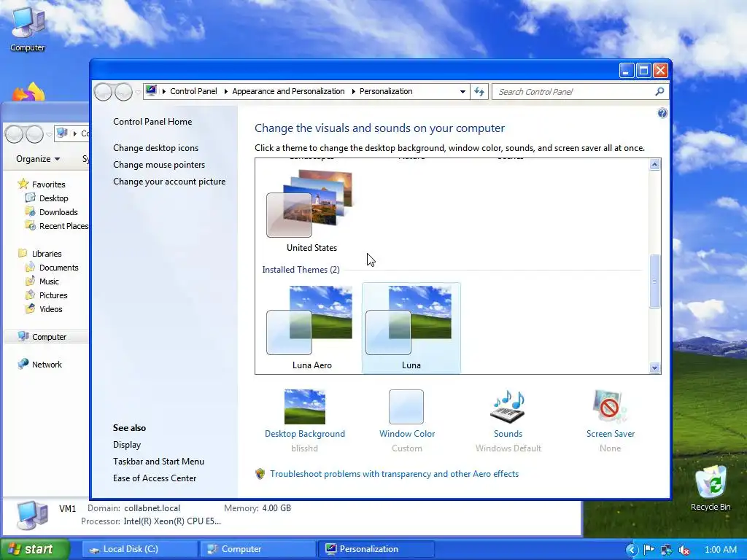This screenshot has width=747, height=560.
Task: Open the Window Color swatch
Action: (x=406, y=407)
